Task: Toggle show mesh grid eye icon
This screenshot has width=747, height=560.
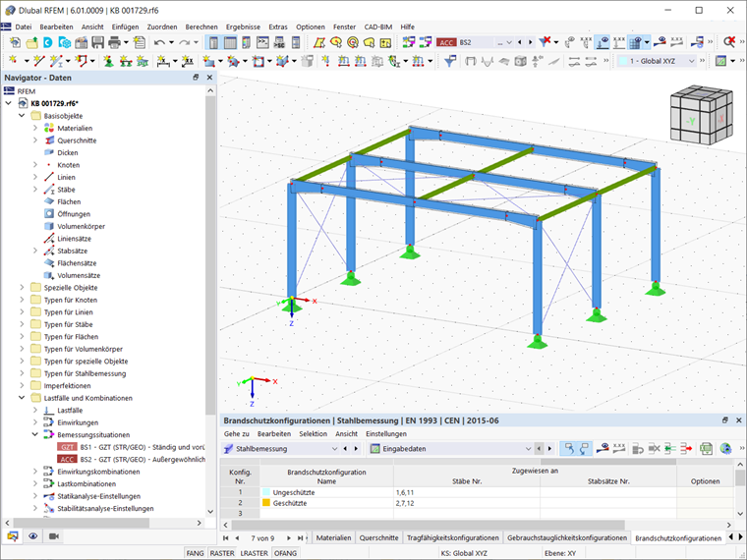Action: 636,42
